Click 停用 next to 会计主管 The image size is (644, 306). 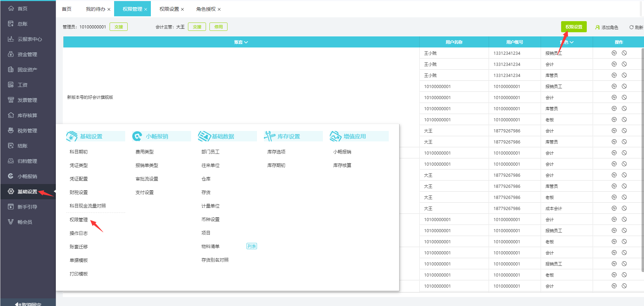coord(218,27)
